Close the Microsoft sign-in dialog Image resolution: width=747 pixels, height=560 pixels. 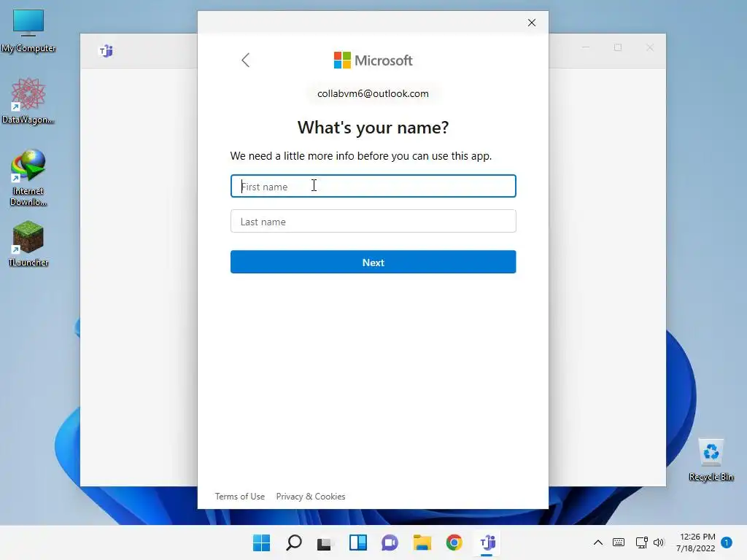click(532, 23)
